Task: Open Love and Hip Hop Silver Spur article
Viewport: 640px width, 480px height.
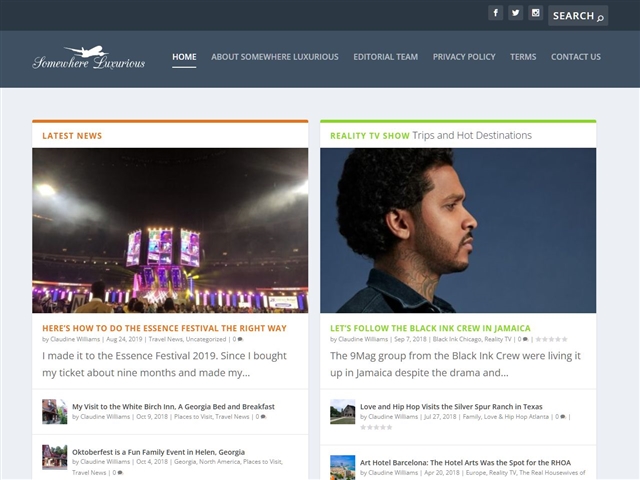Action: [x=451, y=407]
